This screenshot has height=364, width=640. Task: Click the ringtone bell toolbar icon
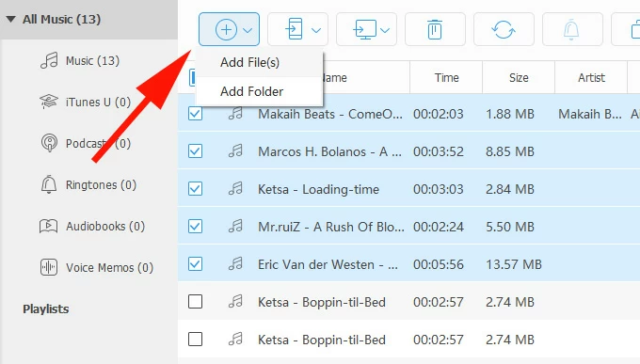[571, 29]
